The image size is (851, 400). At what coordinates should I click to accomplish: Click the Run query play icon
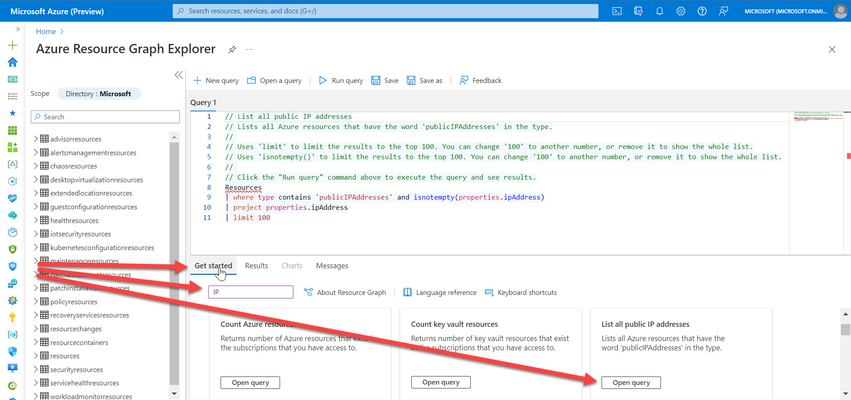322,80
